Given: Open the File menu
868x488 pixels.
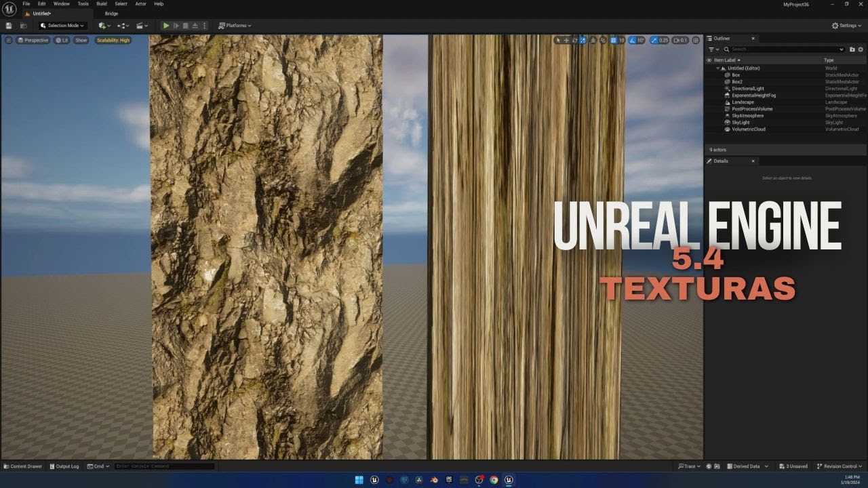Looking at the screenshot, I should click(26, 3).
